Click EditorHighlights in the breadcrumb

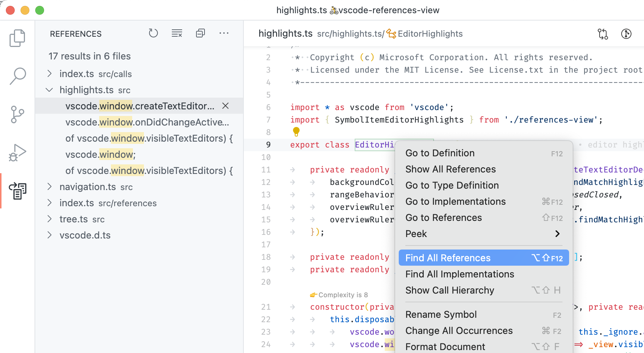point(430,34)
